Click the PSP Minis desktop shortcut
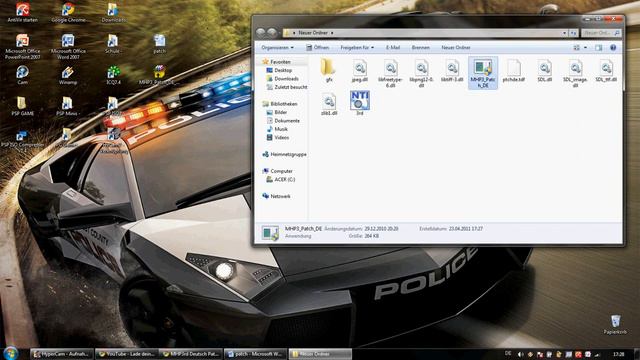Viewport: 640px width, 360px height. (68, 106)
